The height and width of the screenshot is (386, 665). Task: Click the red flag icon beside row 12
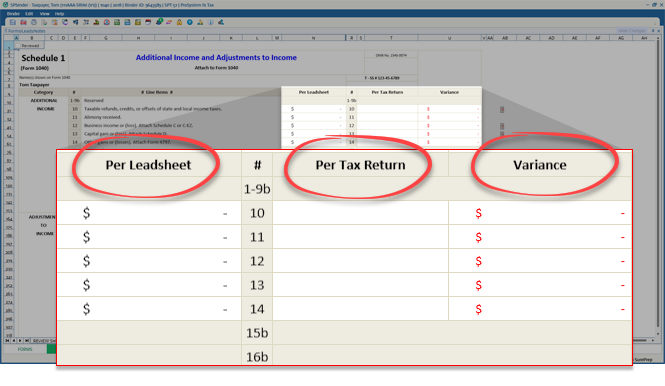tap(502, 126)
